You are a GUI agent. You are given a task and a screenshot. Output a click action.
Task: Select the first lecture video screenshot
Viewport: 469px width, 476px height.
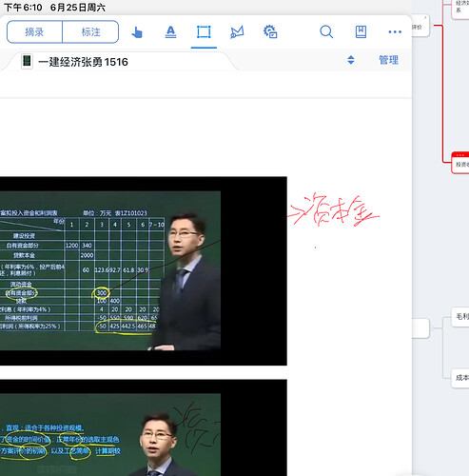click(x=144, y=271)
